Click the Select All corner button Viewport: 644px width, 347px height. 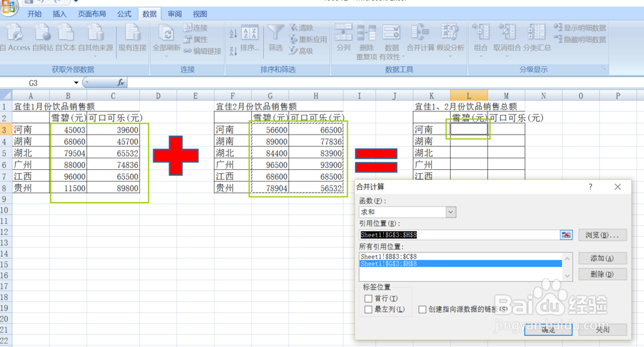6,96
